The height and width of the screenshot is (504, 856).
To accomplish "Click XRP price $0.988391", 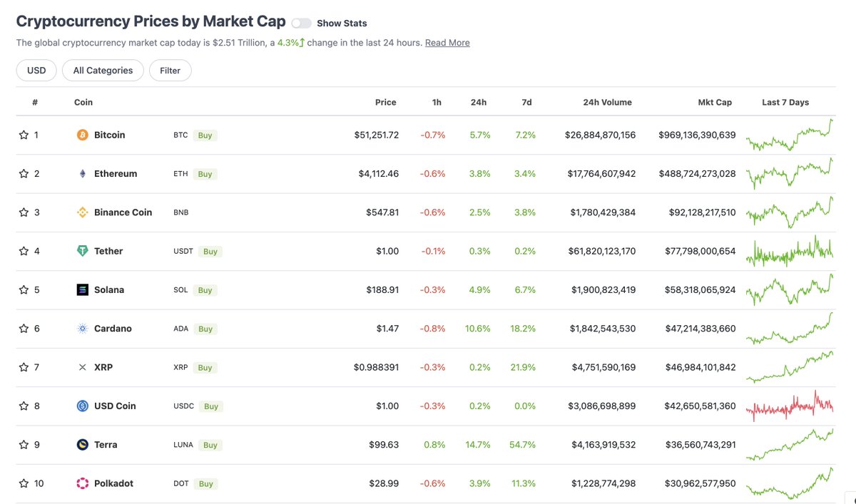I will 377,367.
